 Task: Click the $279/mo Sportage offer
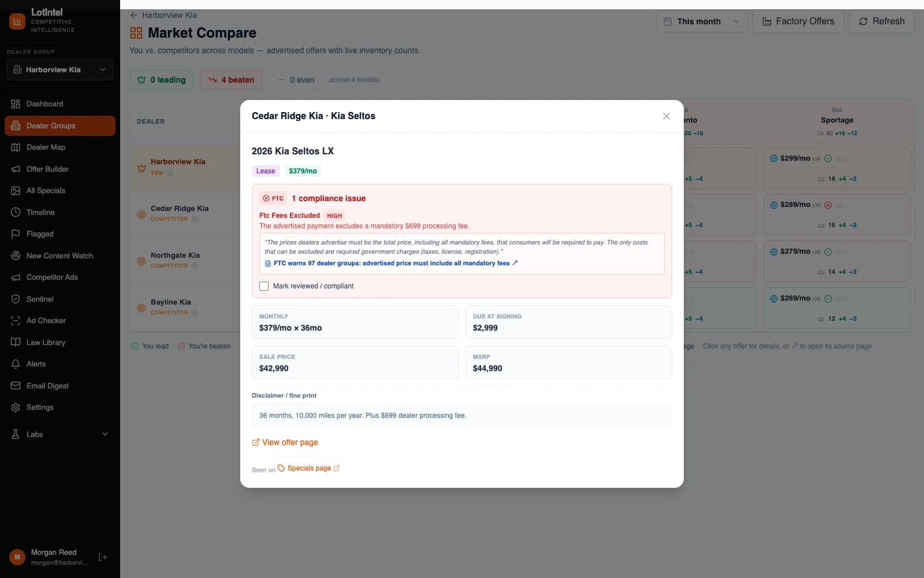pyautogui.click(x=837, y=261)
